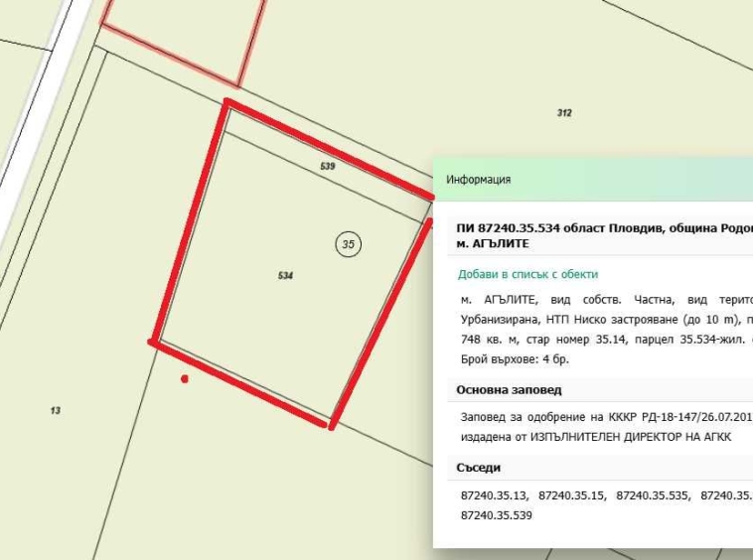
Task: Click neighbor parcel 87240.35.15 in list
Action: pos(572,494)
